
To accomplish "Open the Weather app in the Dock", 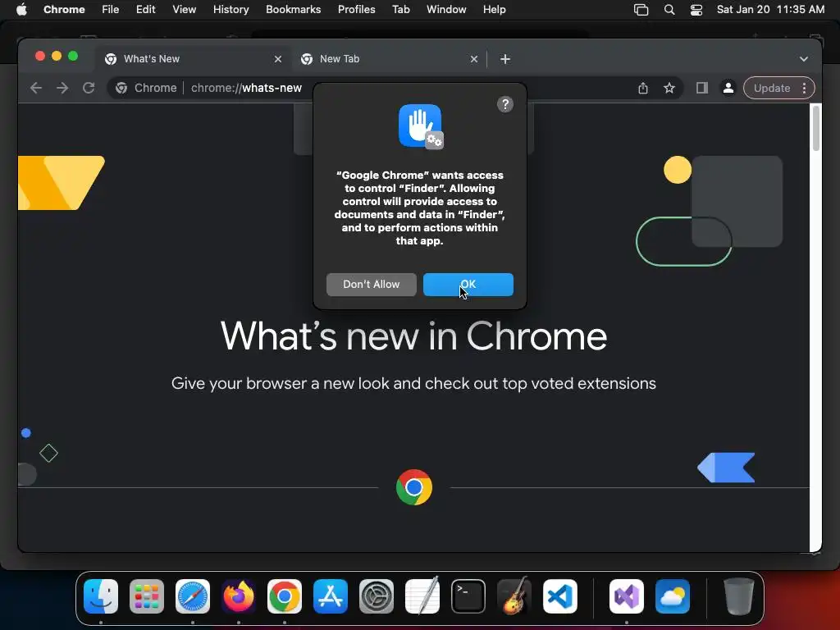I will tap(673, 596).
